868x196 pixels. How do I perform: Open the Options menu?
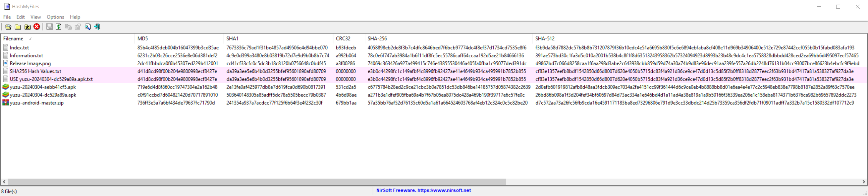[x=55, y=17]
